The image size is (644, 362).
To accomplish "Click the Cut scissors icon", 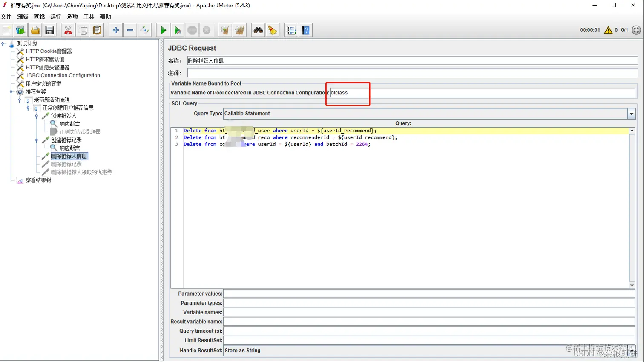I will (x=68, y=30).
